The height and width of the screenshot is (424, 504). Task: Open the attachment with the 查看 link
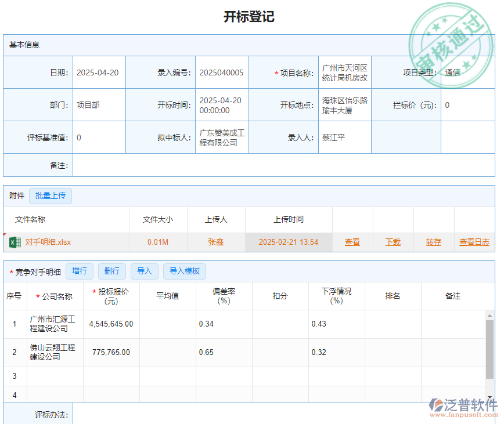352,243
